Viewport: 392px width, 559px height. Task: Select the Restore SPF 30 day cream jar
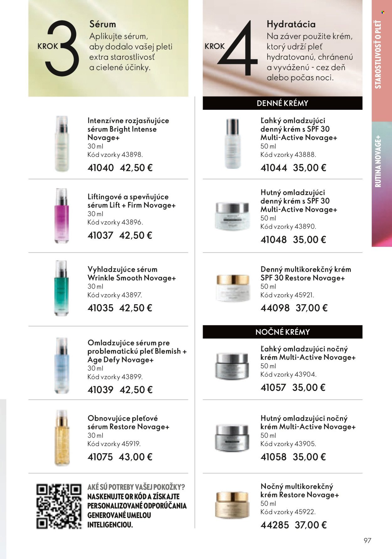(x=233, y=288)
